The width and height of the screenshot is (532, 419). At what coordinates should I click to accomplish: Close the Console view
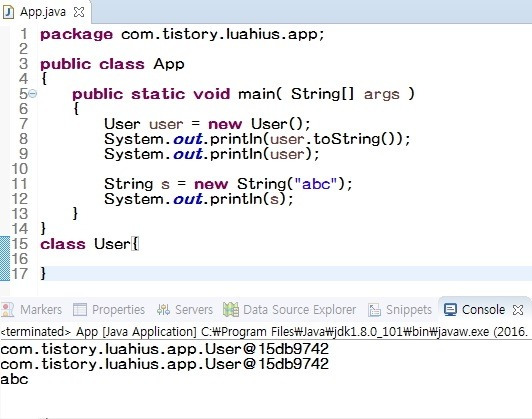(518, 310)
